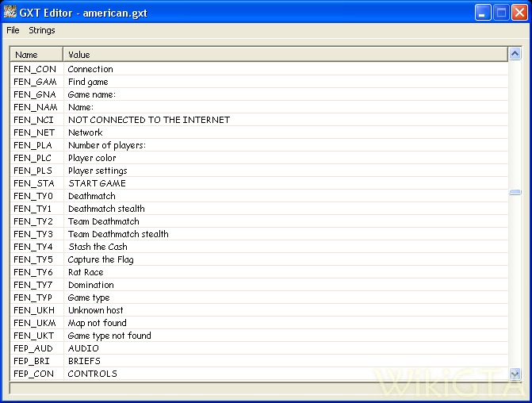Select the 'Stash the Cash' value
This screenshot has width=532, height=403.
98,247
